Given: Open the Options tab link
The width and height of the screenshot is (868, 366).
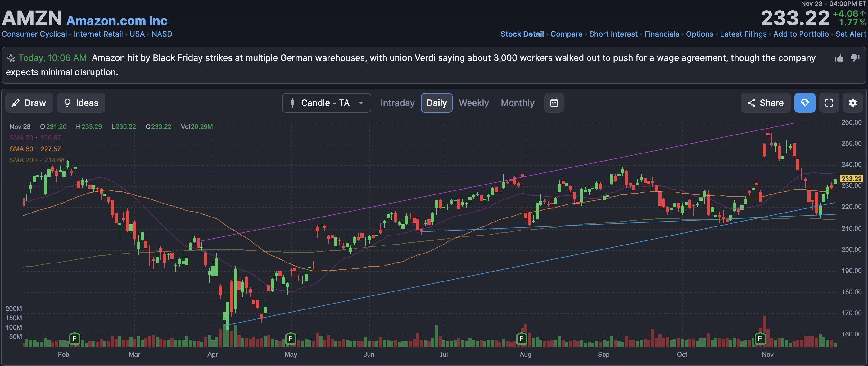Looking at the screenshot, I should (x=699, y=34).
